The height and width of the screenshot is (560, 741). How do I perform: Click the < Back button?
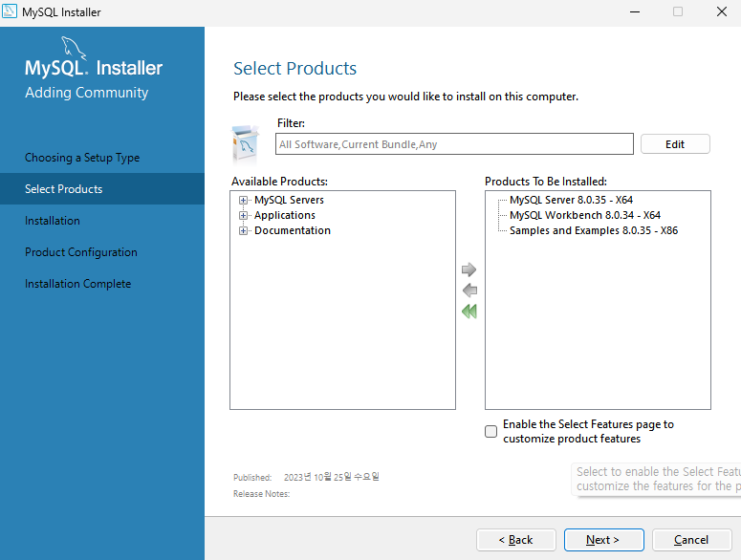click(x=516, y=540)
